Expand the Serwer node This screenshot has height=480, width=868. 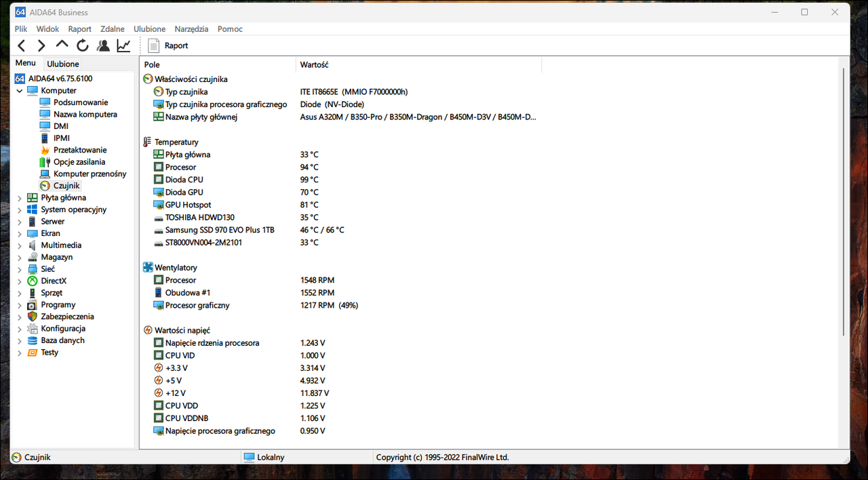[19, 222]
